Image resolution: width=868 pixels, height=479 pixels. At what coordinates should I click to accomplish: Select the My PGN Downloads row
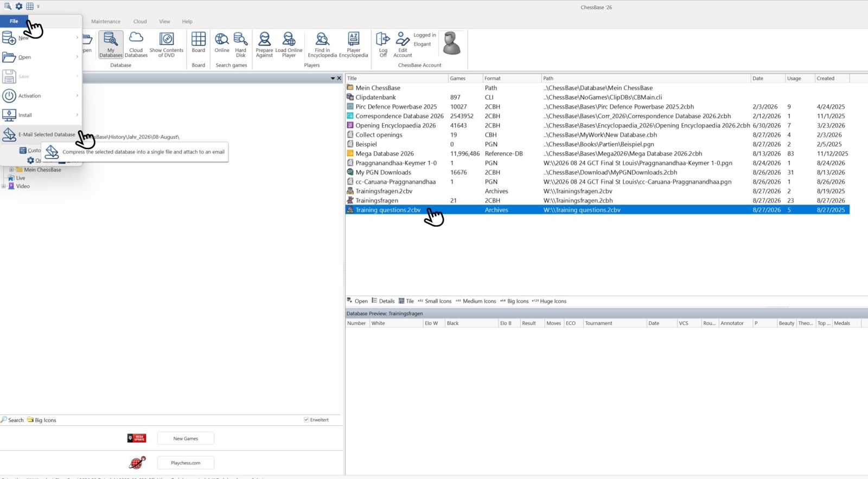(x=597, y=173)
